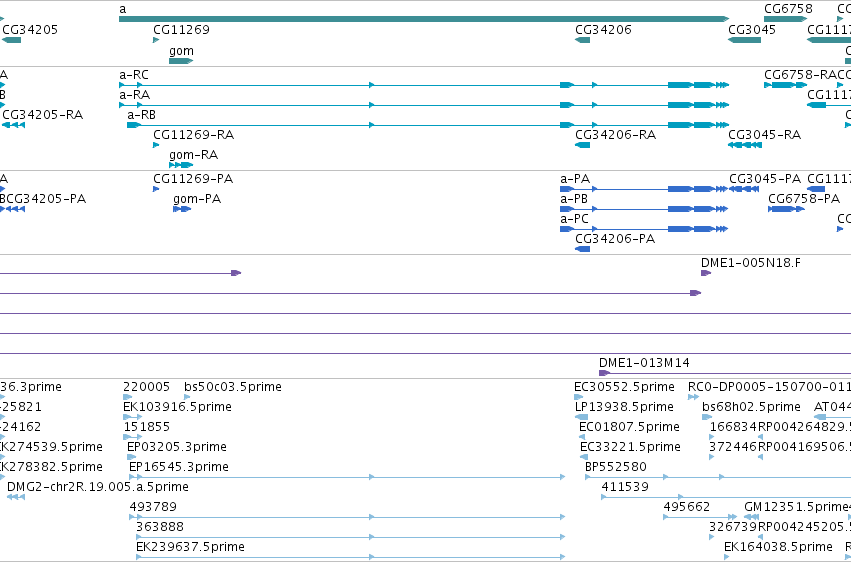Image resolution: width=851 pixels, height=562 pixels.
Task: Select BAC clone DME1-005N18.F
Action: point(706,273)
